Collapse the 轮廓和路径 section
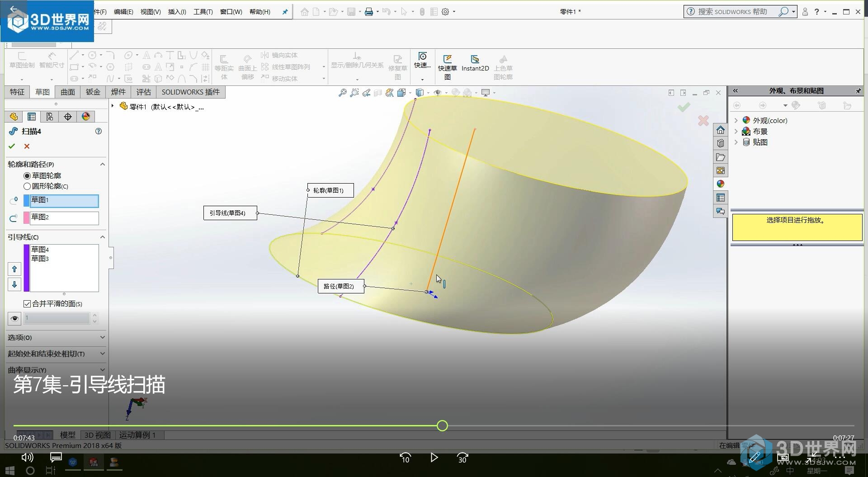 (103, 164)
